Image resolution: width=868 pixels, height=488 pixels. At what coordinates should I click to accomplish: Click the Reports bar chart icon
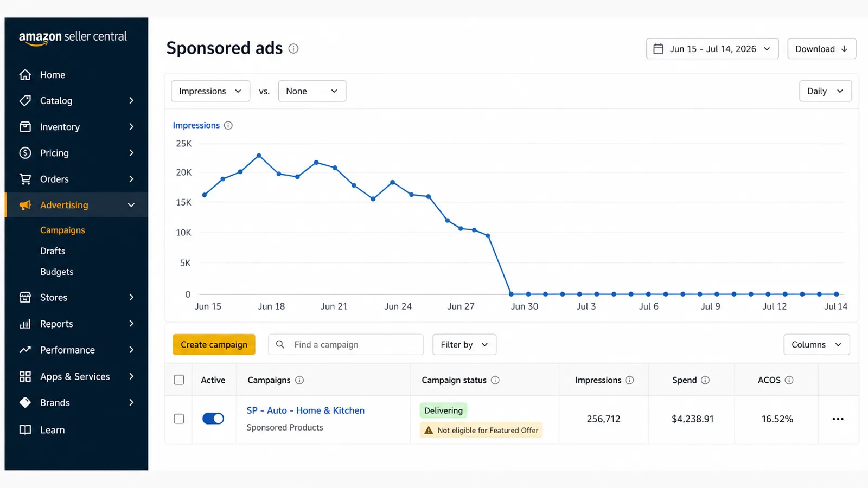click(x=25, y=324)
